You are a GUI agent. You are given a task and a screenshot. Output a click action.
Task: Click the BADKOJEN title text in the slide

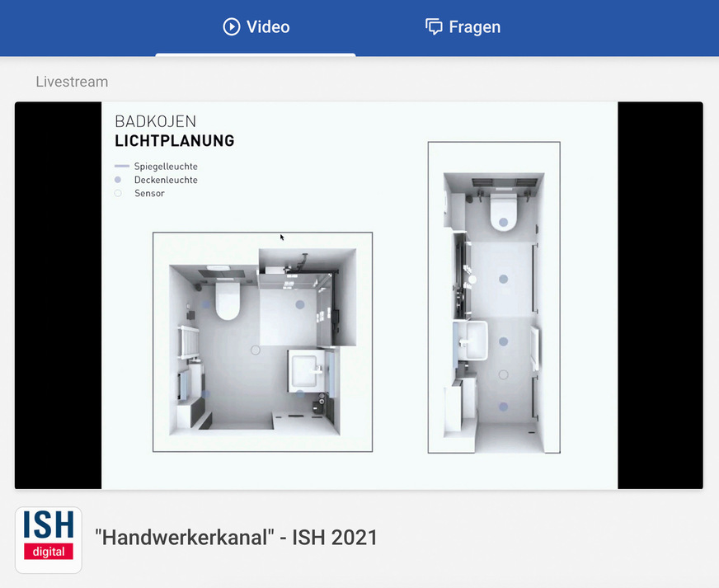coord(155,121)
